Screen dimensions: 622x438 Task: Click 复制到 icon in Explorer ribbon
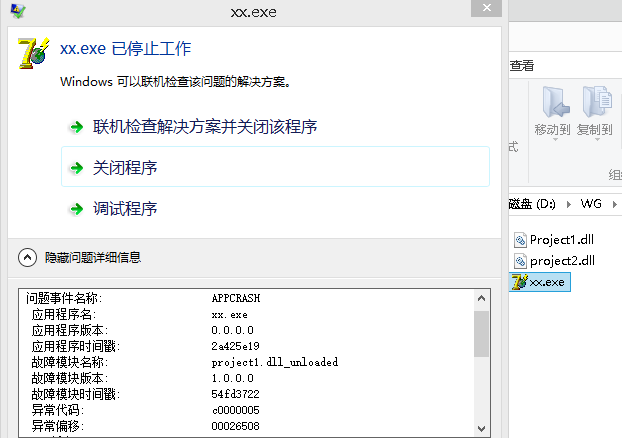(597, 102)
